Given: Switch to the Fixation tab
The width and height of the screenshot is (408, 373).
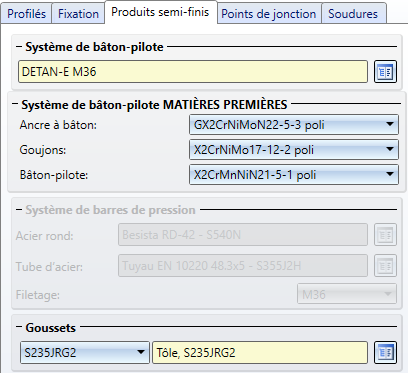Looking at the screenshot, I should [x=78, y=14].
